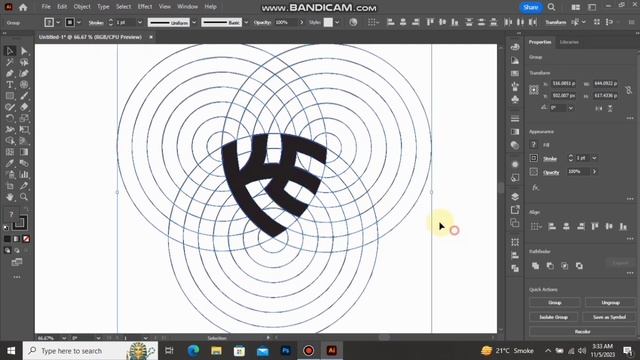This screenshot has height=360, width=640.
Task: Open rotation angle dropdown in Properties
Action: pos(571,108)
